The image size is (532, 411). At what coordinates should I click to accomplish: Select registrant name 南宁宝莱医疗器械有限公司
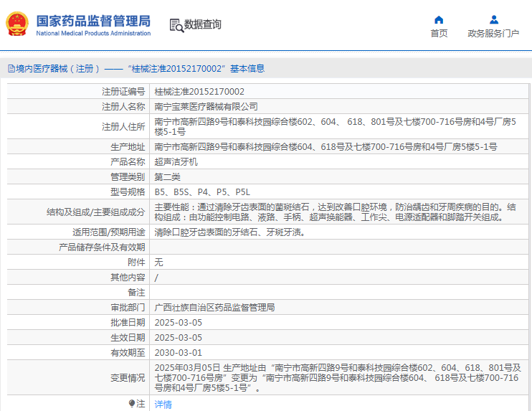tap(206, 107)
